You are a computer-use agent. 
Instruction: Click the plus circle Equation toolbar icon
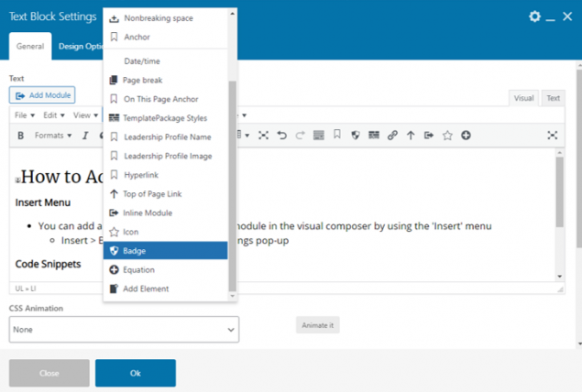(466, 136)
